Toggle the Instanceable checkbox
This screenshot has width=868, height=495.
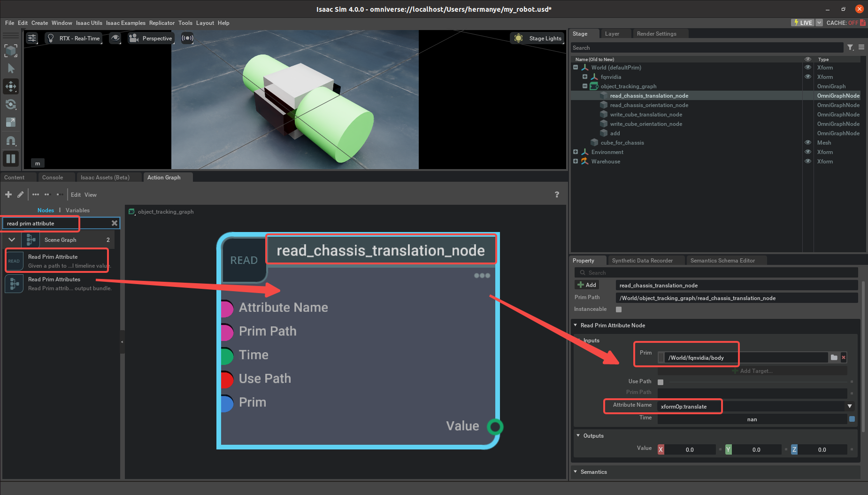point(619,309)
